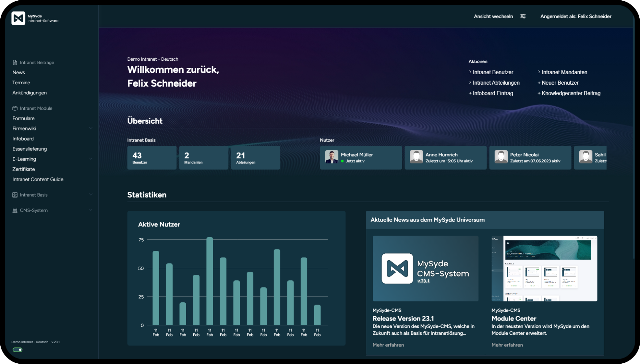Click Ansicht wechseln in the header
Viewport: 640px width, 364px height.
pos(493,16)
